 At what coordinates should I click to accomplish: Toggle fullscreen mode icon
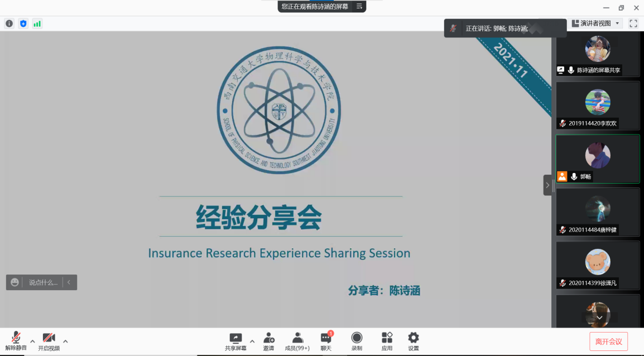[x=633, y=23]
